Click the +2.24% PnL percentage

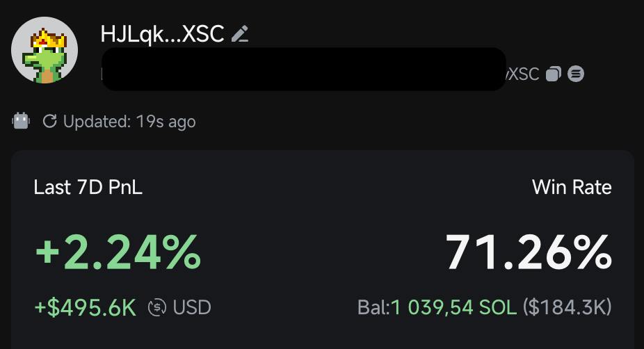tap(118, 252)
